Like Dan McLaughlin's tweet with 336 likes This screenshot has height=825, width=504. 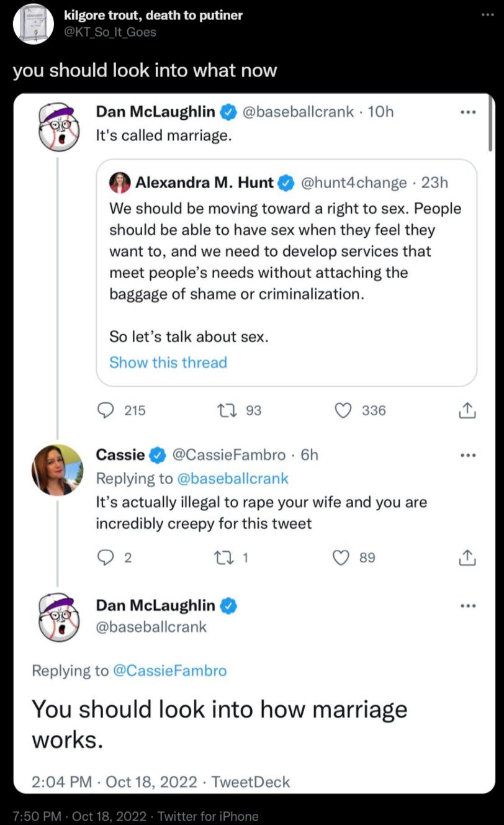tap(343, 410)
